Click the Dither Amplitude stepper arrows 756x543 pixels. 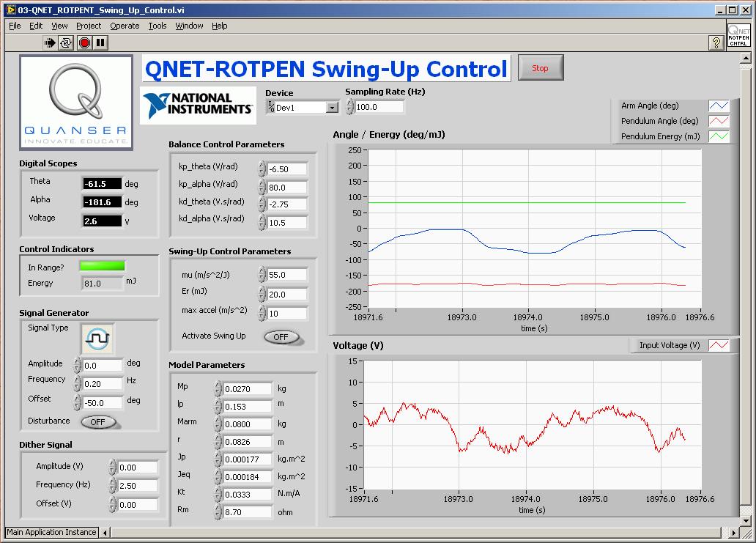click(112, 467)
